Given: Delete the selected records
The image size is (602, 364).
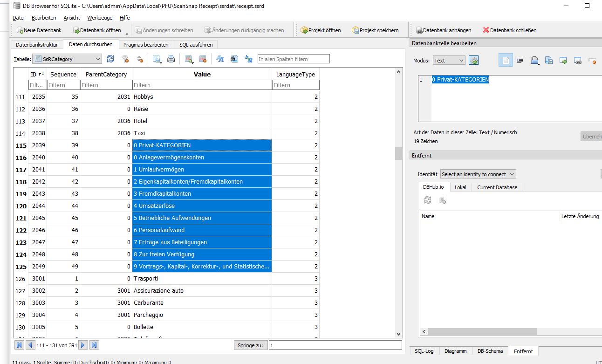Looking at the screenshot, I should coord(202,59).
